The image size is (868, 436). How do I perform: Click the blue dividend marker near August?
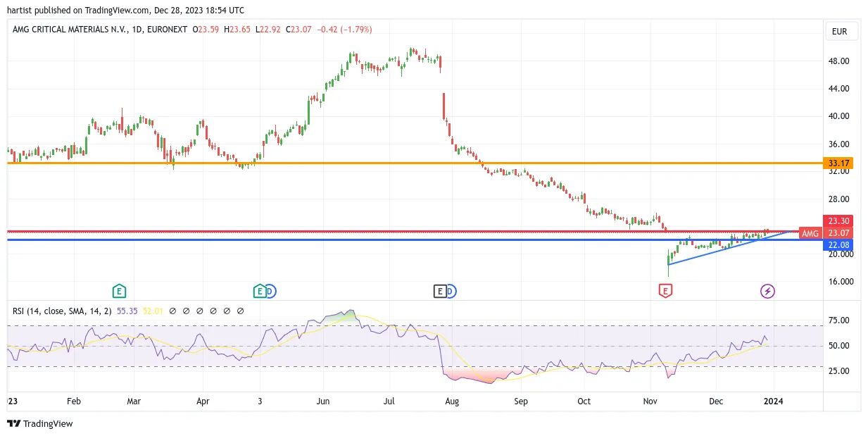(x=450, y=291)
